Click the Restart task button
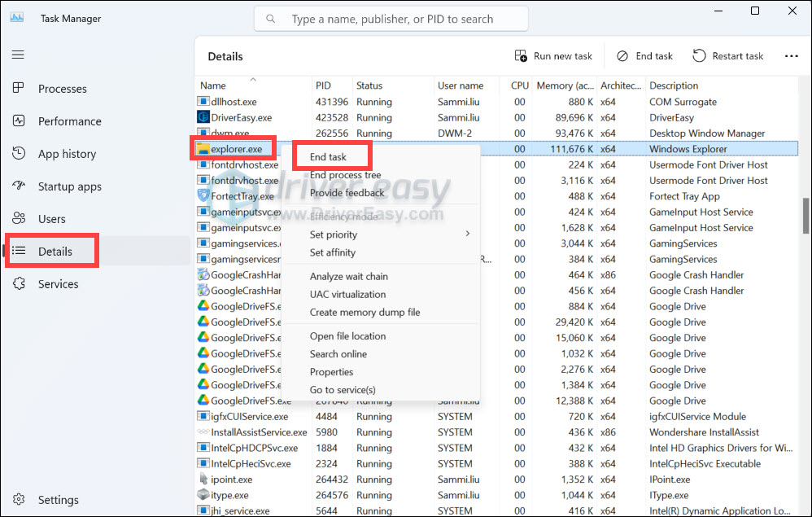Viewport: 812px width, 517px height. coord(727,55)
